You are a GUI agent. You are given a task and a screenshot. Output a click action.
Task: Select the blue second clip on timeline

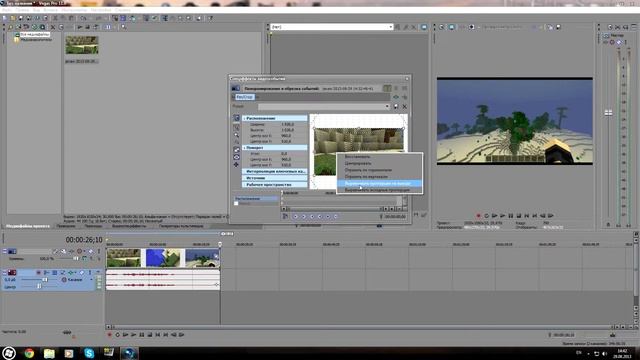click(163, 258)
